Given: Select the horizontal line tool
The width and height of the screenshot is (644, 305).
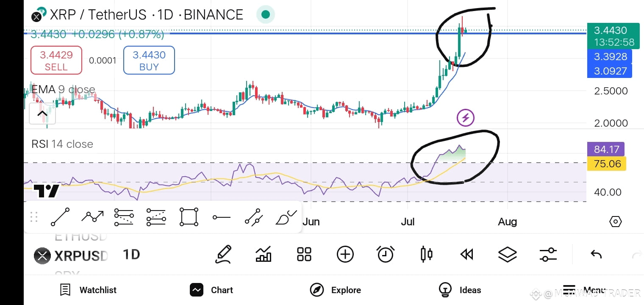Looking at the screenshot, I should (x=221, y=217).
